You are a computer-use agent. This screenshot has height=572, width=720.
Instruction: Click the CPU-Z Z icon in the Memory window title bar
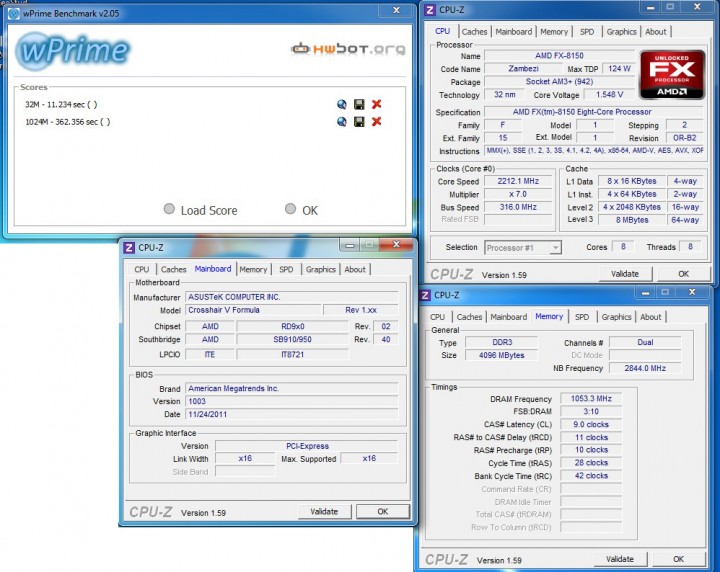(425, 295)
